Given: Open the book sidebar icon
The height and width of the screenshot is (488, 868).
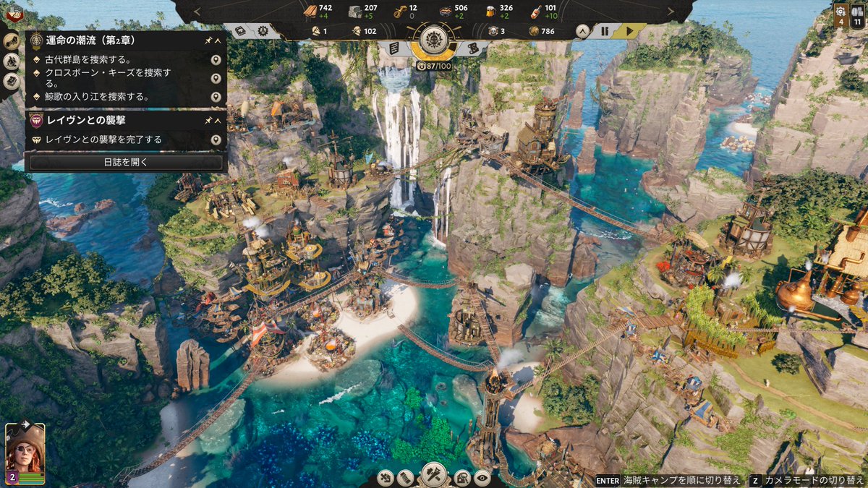Looking at the screenshot, I should click(x=11, y=81).
